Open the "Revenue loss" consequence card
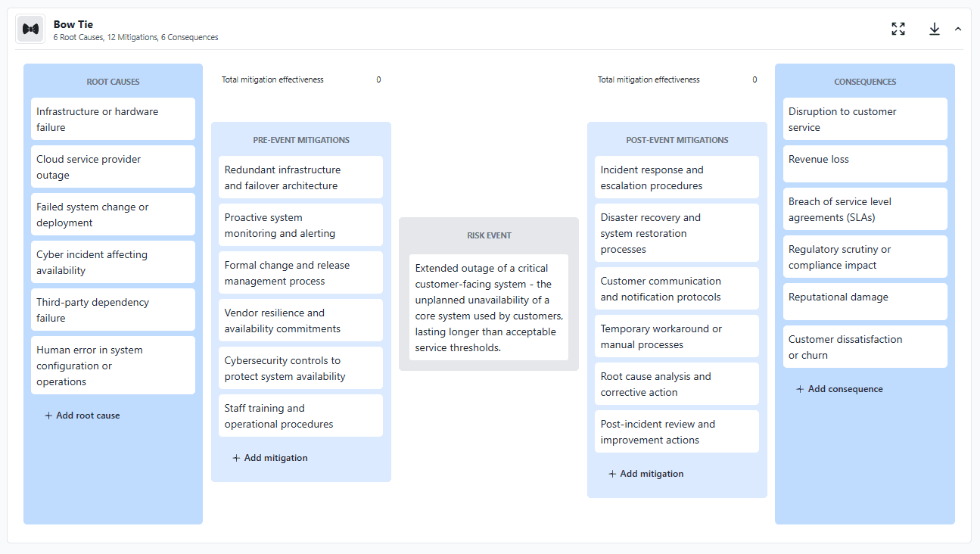The image size is (980, 554). point(865,163)
